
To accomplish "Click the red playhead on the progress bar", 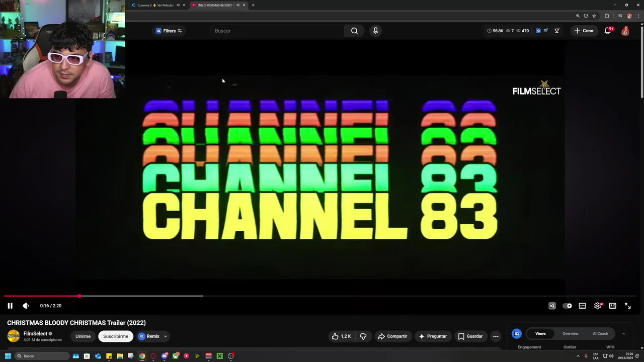I will pyautogui.click(x=79, y=296).
